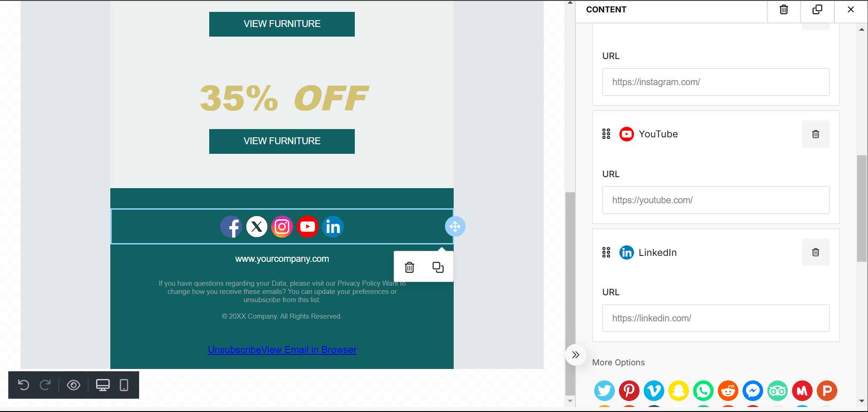Click trash icon in Content panel header

(x=784, y=10)
